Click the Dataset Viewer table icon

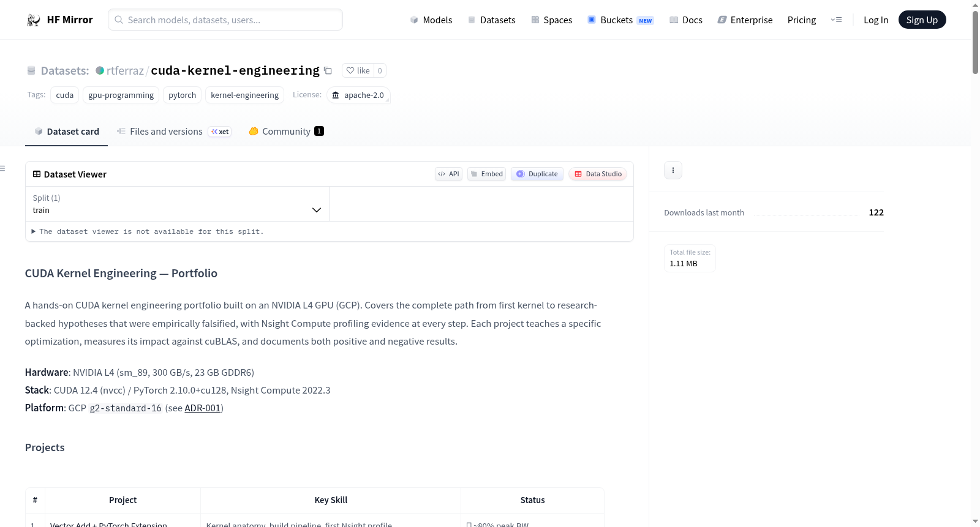pos(37,174)
